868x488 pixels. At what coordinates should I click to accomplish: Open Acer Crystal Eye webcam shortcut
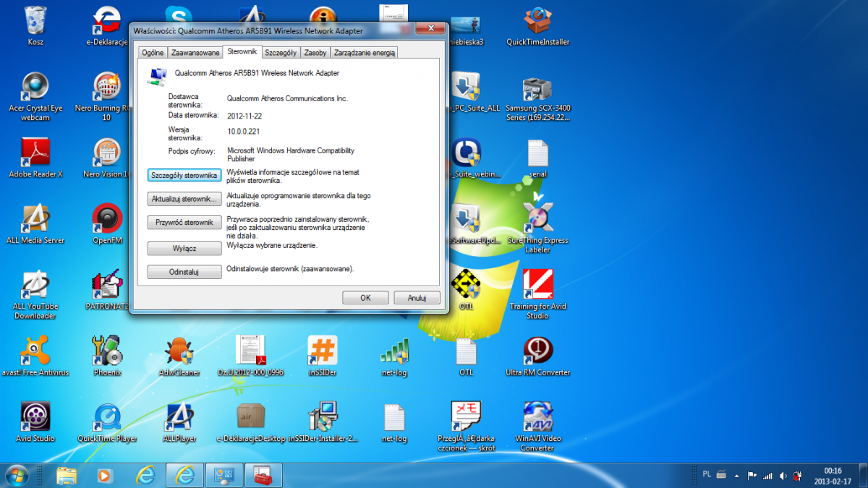coord(35,95)
